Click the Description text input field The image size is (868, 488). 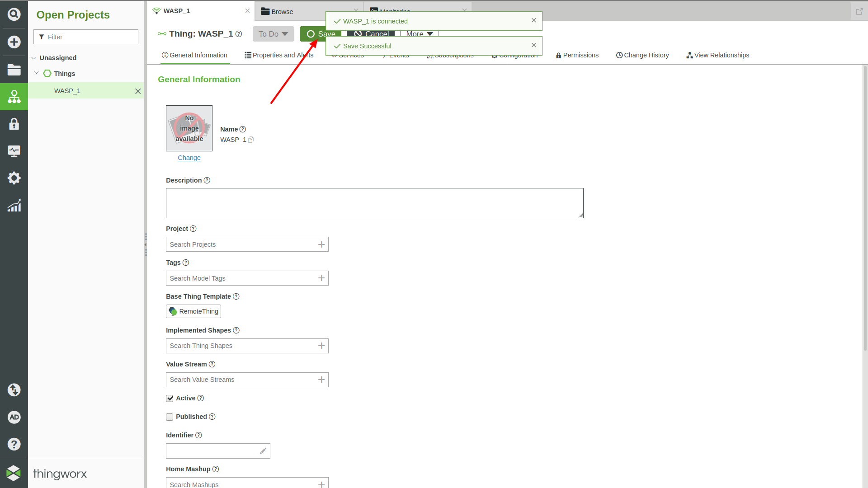[374, 202]
